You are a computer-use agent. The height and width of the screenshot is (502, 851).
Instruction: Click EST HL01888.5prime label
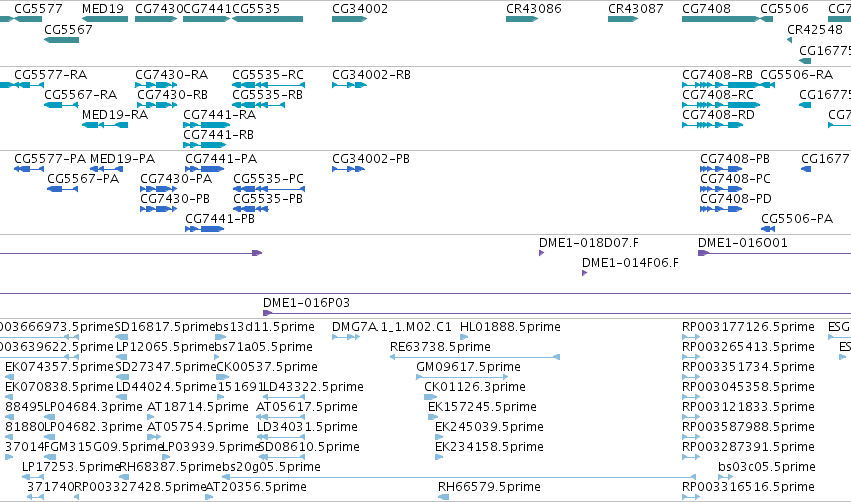pyautogui.click(x=510, y=327)
